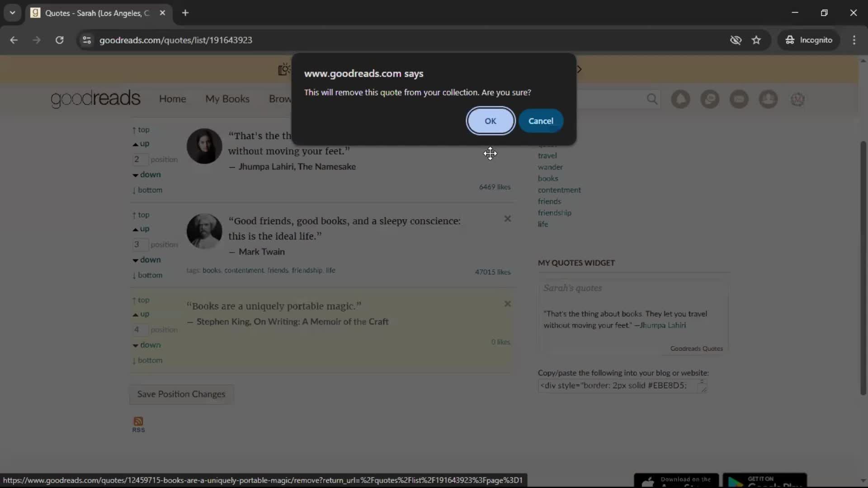Move Mark Twain quote up
The image size is (868, 488).
click(x=141, y=229)
